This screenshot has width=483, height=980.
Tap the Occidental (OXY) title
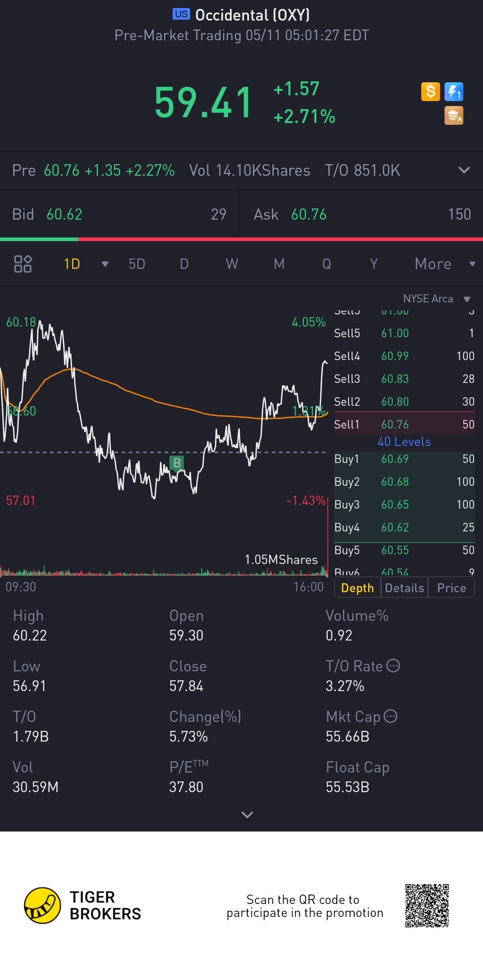point(252,15)
